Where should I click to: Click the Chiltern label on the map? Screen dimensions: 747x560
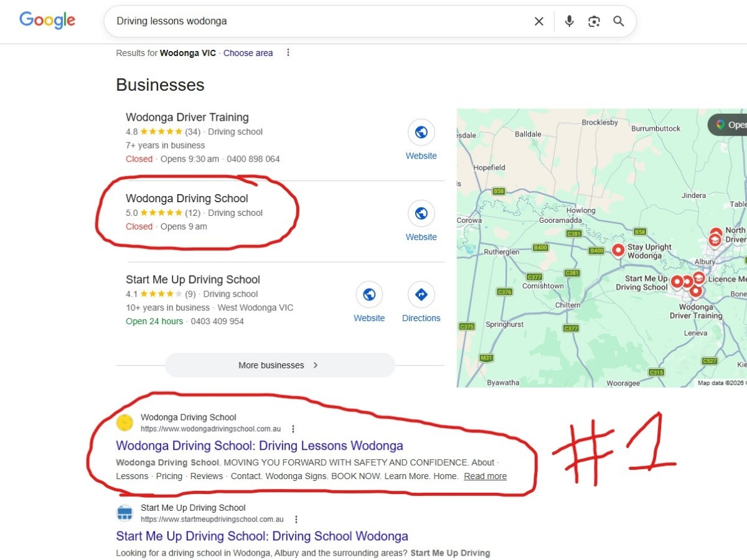pos(568,305)
